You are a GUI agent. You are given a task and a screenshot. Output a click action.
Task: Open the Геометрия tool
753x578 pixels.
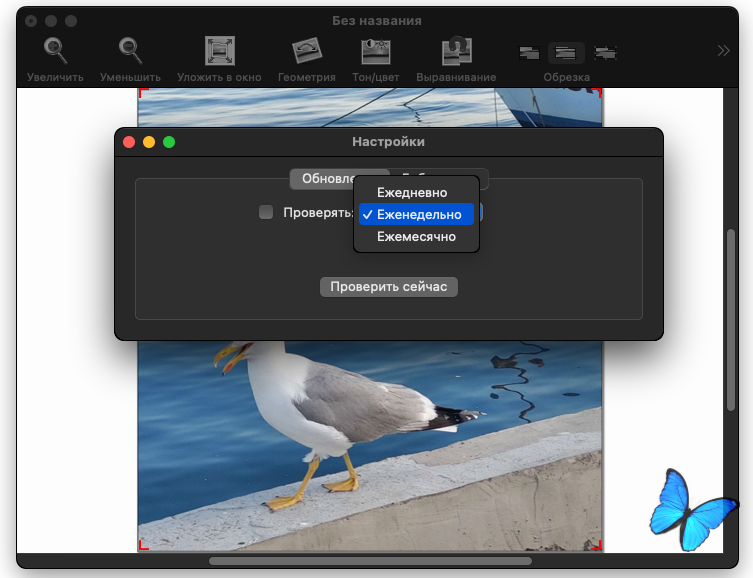306,51
